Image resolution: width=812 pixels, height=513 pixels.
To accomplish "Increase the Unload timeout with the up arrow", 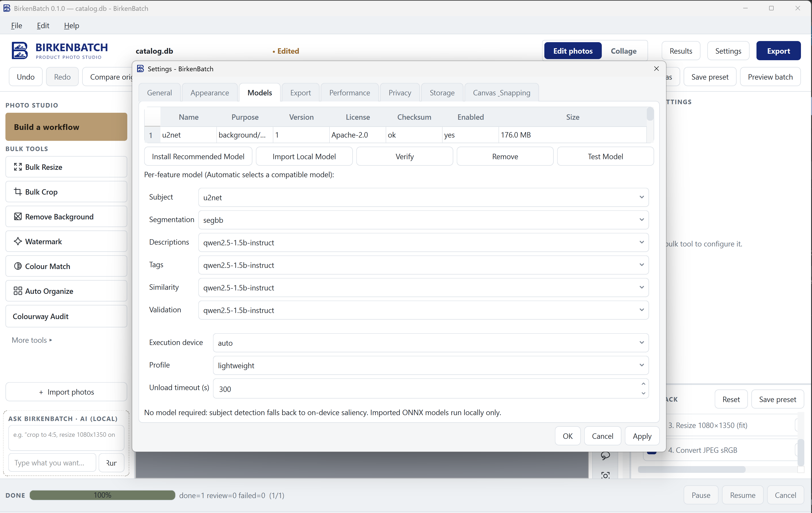I will tap(643, 384).
